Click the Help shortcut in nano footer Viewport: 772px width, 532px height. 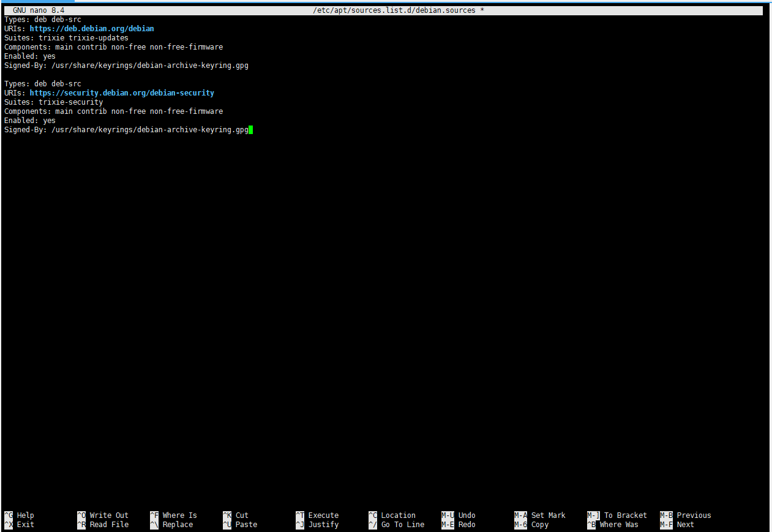pyautogui.click(x=25, y=515)
